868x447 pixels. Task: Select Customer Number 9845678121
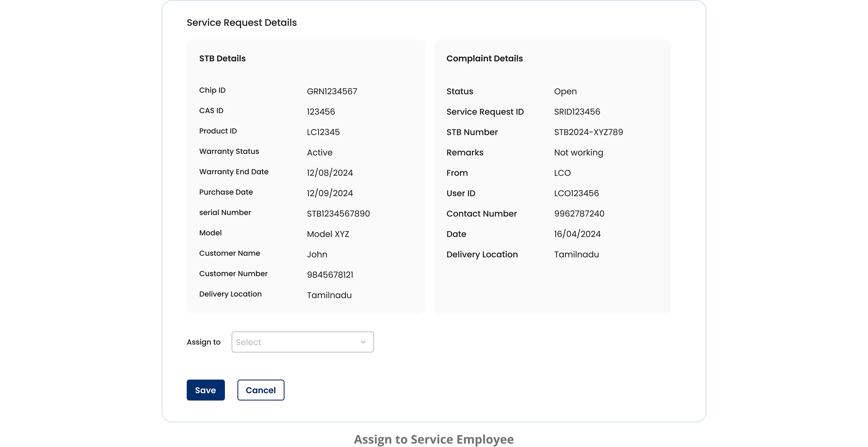click(x=330, y=274)
